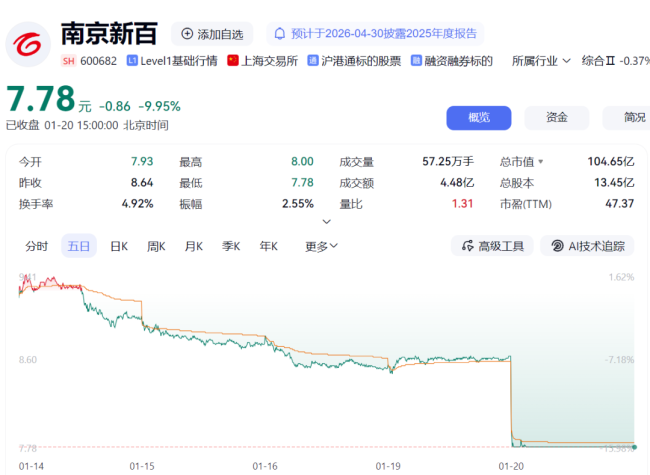Select the 年K chart tab
The image size is (650, 475).
point(268,246)
